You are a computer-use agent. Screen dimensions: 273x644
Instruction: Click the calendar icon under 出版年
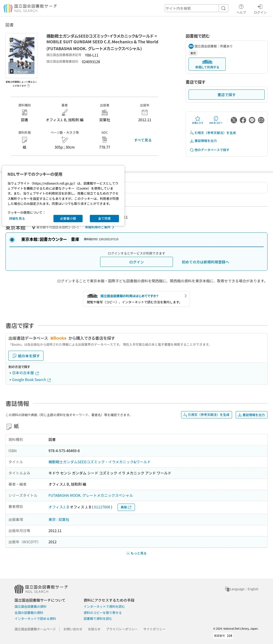[x=145, y=113]
